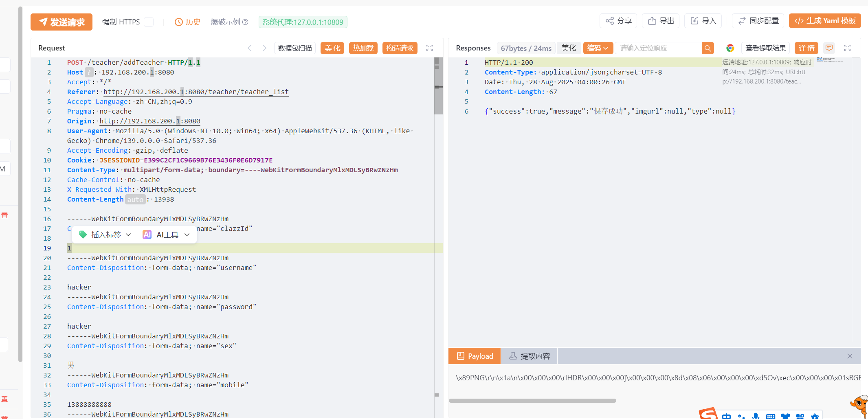This screenshot has height=419, width=868.
Task: Open request history
Action: tap(188, 22)
